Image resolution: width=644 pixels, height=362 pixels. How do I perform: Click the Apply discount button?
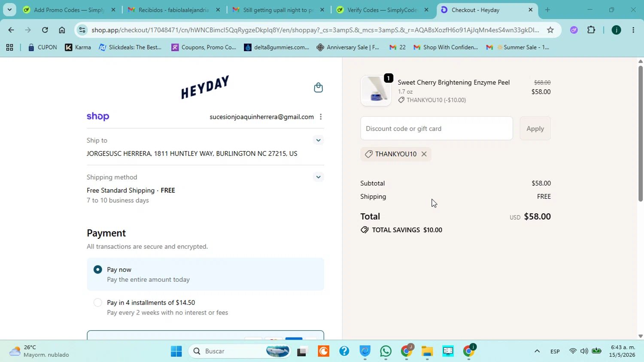(x=535, y=128)
